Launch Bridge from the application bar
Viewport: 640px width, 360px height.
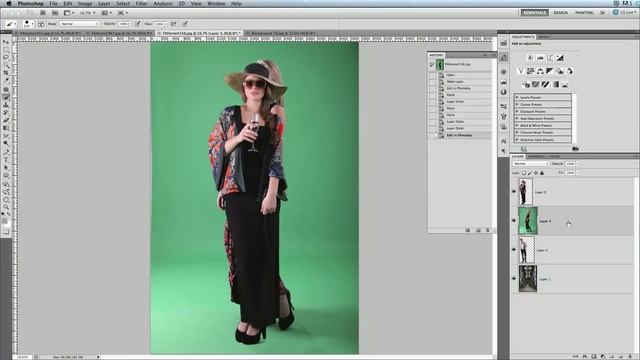[x=42, y=13]
